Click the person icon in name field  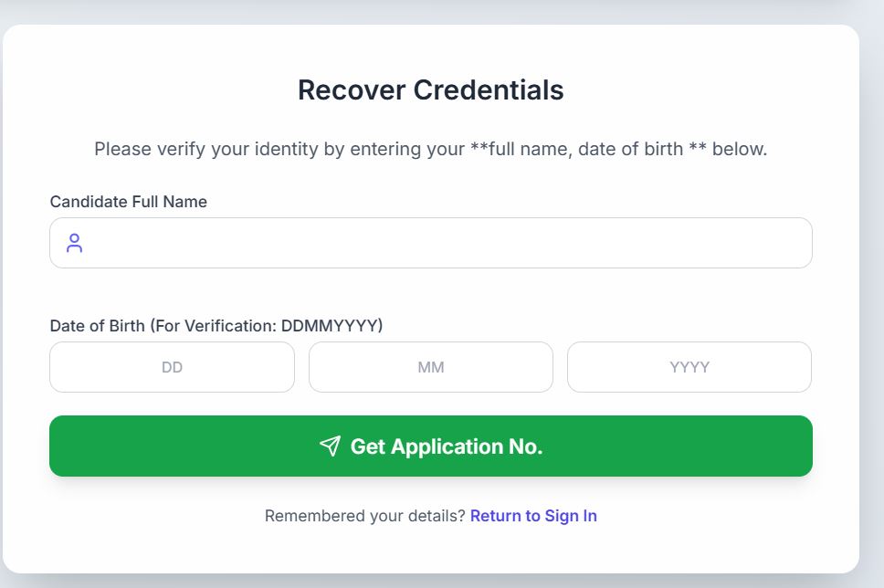75,243
